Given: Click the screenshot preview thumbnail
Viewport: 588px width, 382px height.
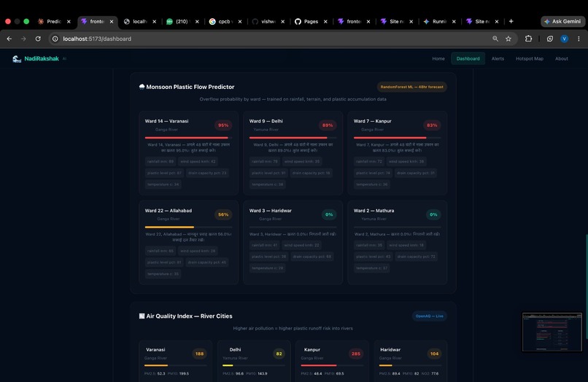Looking at the screenshot, I should tap(552, 332).
